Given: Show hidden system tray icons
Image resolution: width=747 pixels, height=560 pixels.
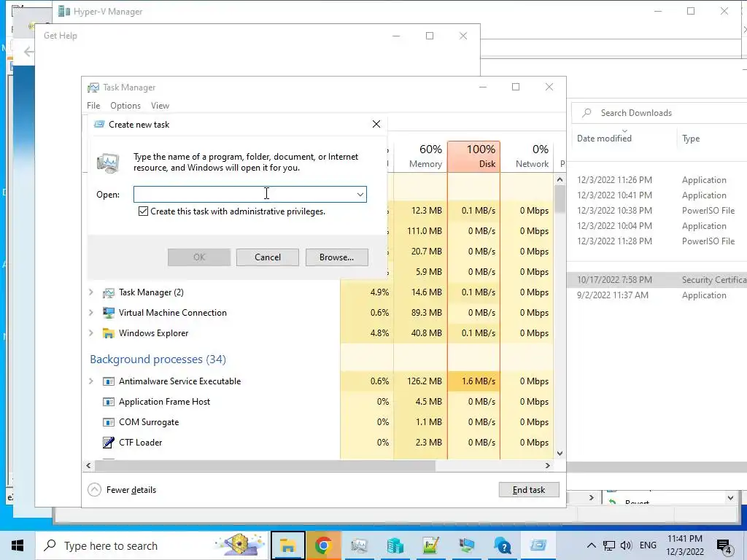Looking at the screenshot, I should (591, 545).
